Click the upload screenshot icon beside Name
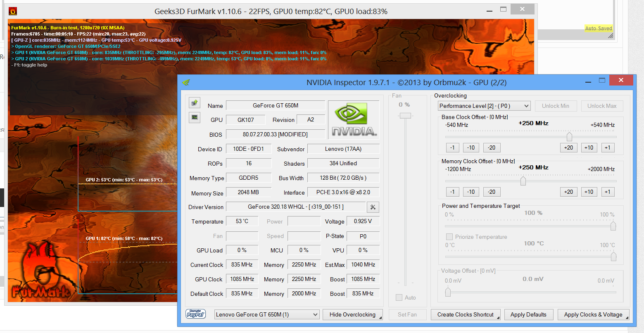 pyautogui.click(x=194, y=102)
